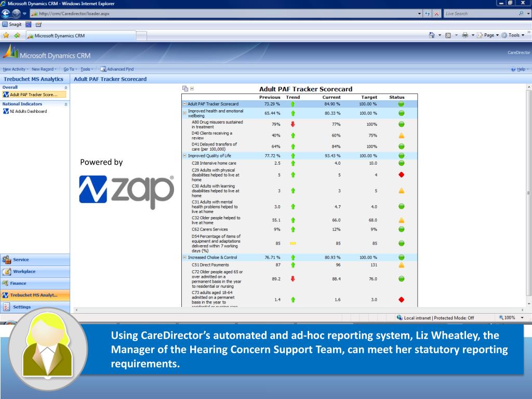Select Adult PAF Tracker Scorecard in the sidebar

34,95
